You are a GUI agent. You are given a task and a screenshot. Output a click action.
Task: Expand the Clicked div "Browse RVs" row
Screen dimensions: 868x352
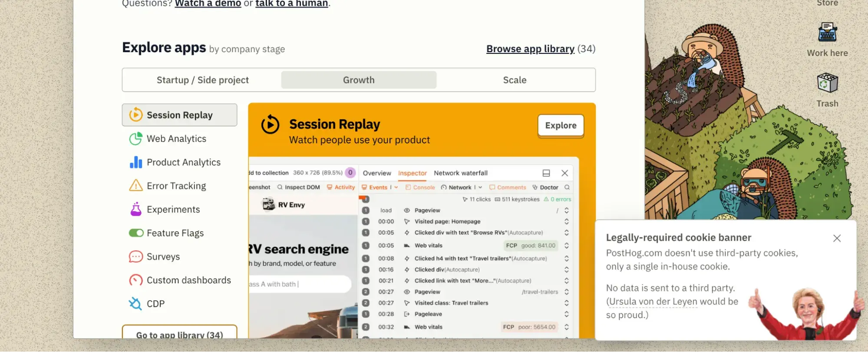(567, 233)
